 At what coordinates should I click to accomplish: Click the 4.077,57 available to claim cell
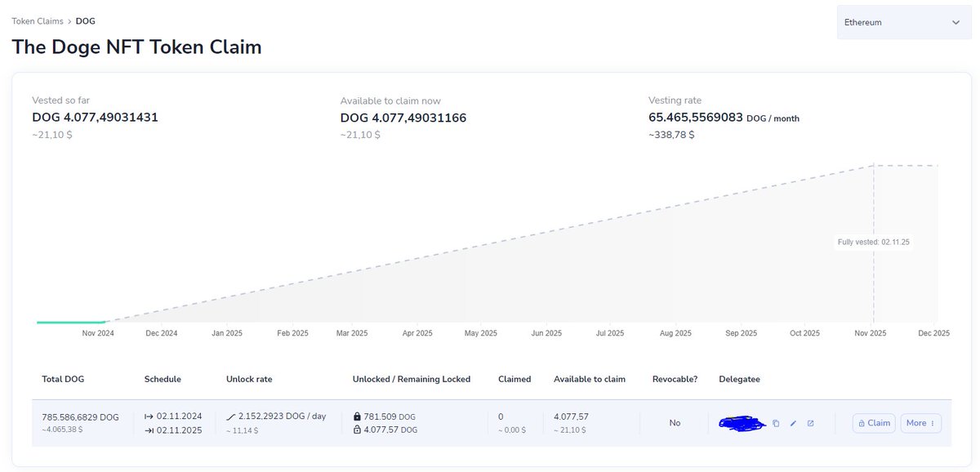pyautogui.click(x=572, y=416)
